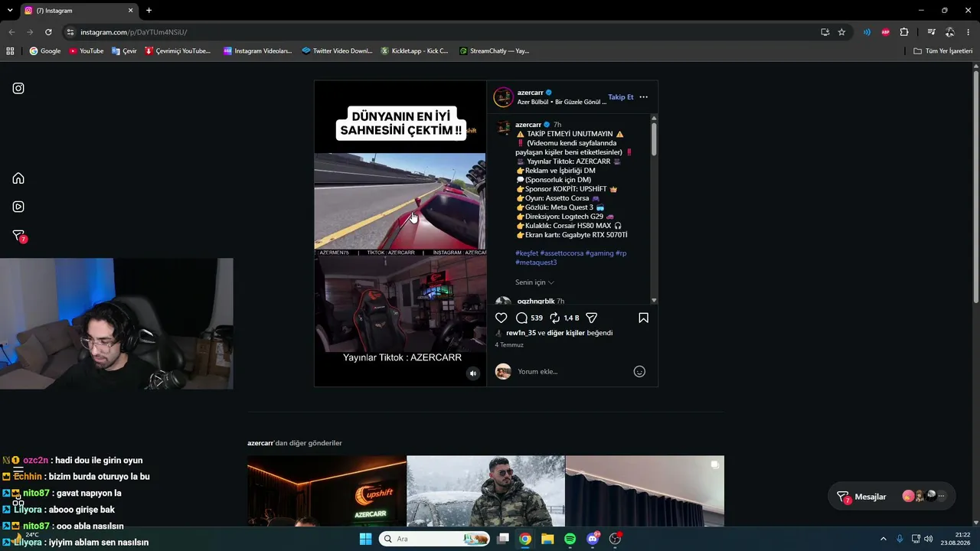Open the Upshift AZERCARR post thumbnail
Viewport: 980px width, 551px height.
327,491
